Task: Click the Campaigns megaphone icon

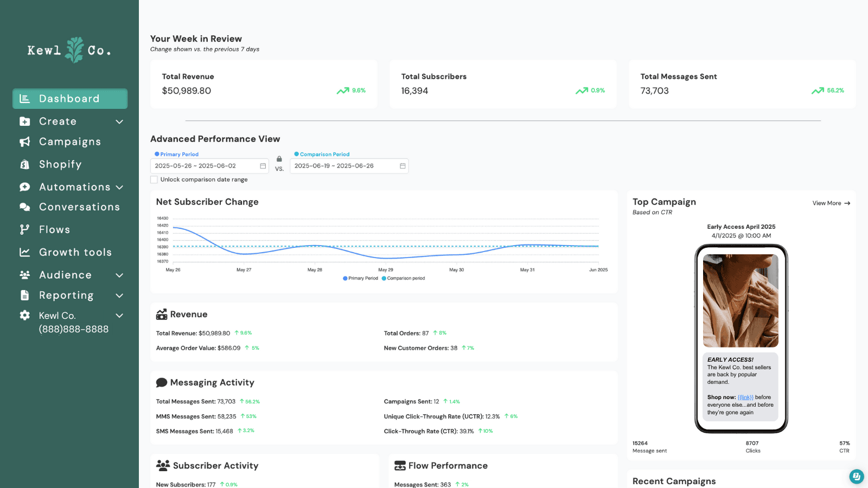Action: [x=24, y=142]
